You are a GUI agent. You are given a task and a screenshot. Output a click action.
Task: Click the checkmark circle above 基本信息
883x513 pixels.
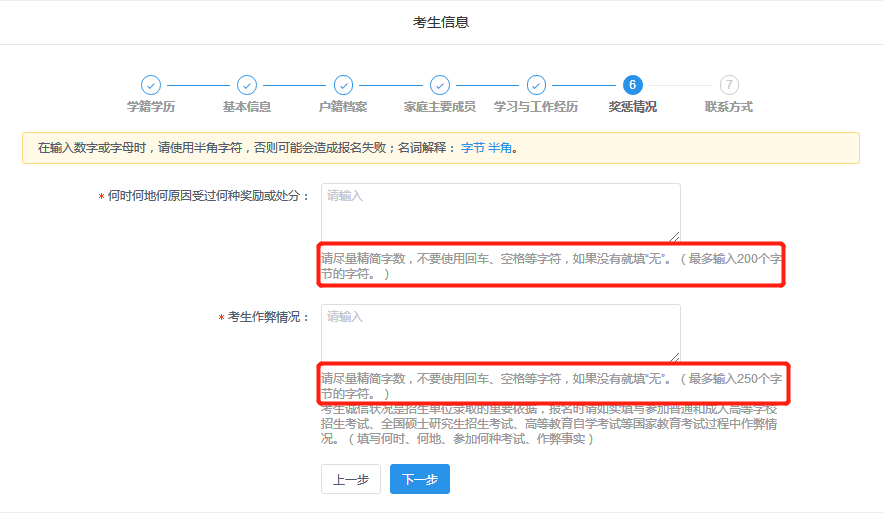click(x=247, y=85)
